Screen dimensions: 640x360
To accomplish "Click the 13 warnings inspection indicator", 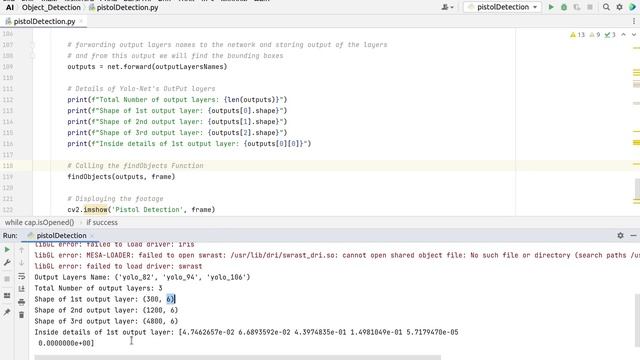I will pos(578,35).
